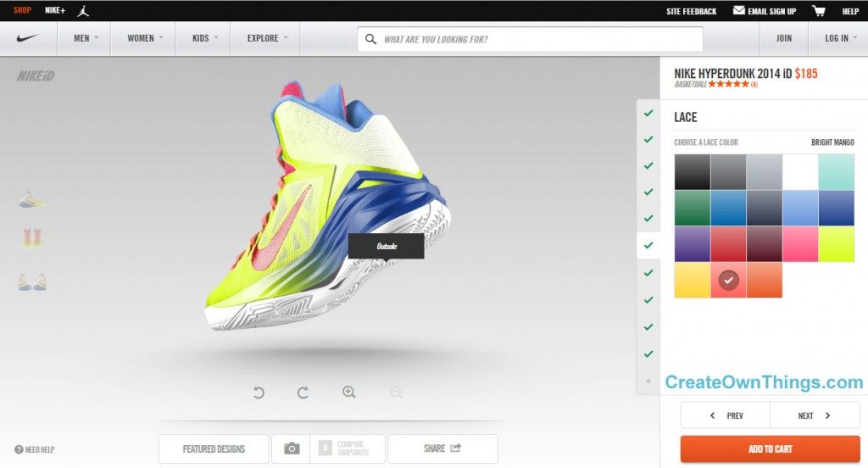Click the fifth step checkmark
Viewport: 868px width, 468px height.
[648, 218]
